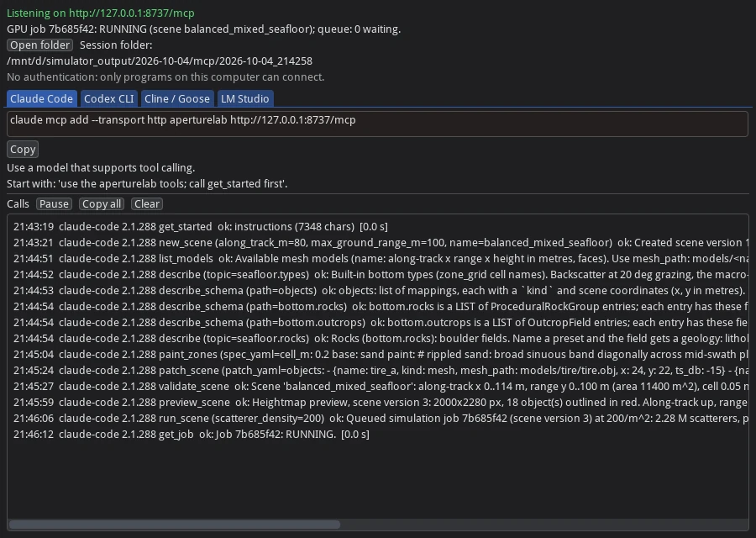
Task: Select the 21:46:12 get_job log line
Action: tap(192, 434)
